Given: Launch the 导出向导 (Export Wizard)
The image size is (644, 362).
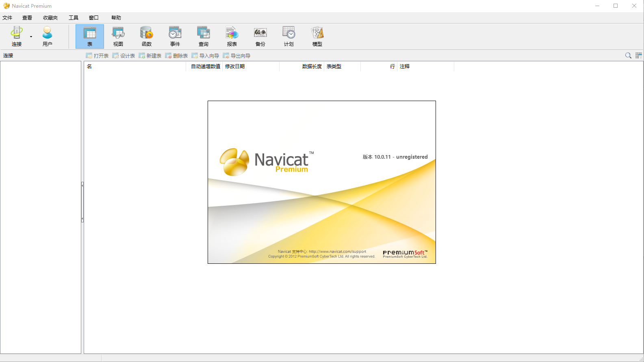Looking at the screenshot, I should tap(236, 56).
